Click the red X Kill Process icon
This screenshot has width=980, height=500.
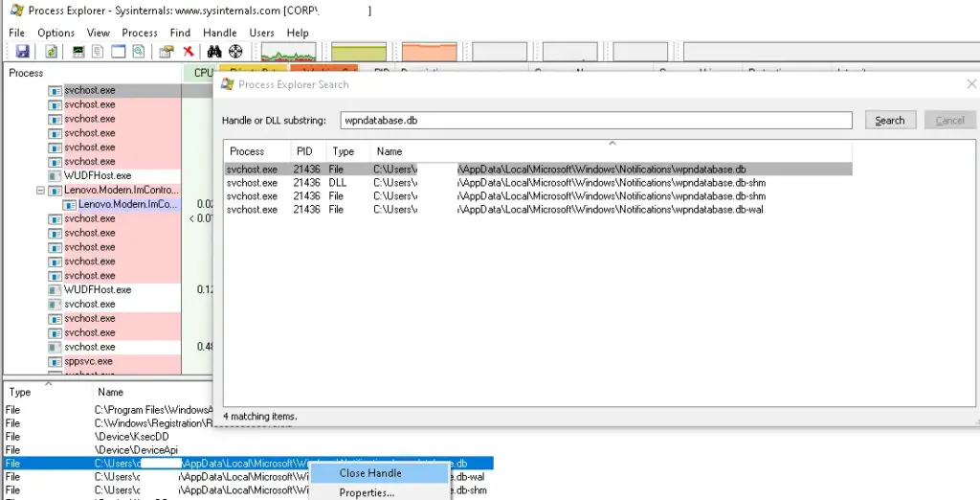tap(189, 52)
